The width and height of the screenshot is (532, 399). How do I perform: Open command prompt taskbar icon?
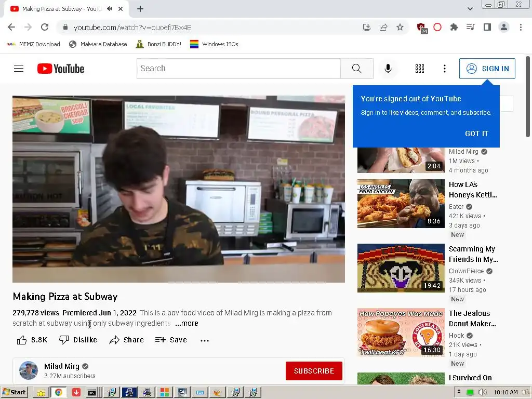point(92,392)
